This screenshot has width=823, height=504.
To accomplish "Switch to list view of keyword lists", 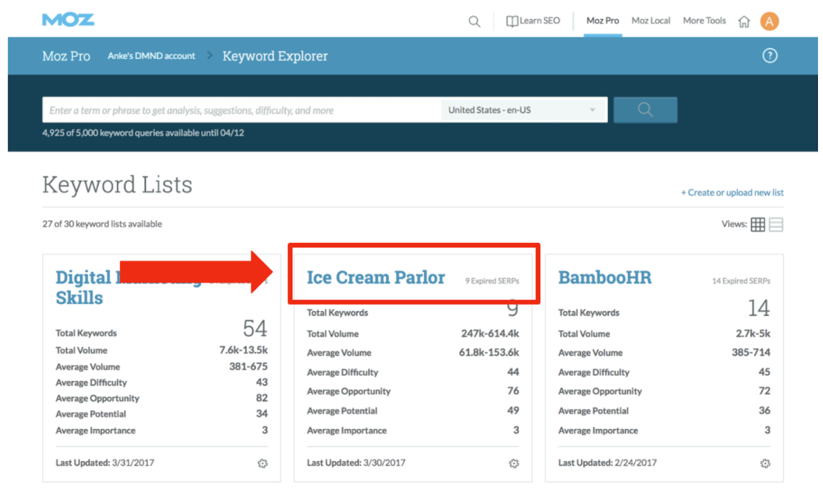I will point(776,225).
